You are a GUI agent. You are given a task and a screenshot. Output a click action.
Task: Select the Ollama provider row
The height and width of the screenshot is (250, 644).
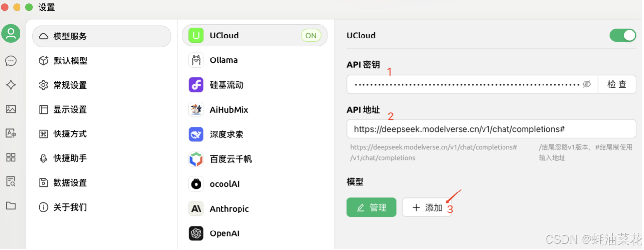pyautogui.click(x=255, y=60)
